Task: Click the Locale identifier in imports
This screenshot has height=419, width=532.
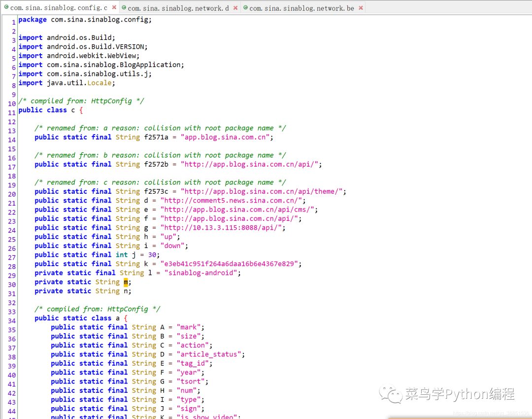Action: [100, 83]
